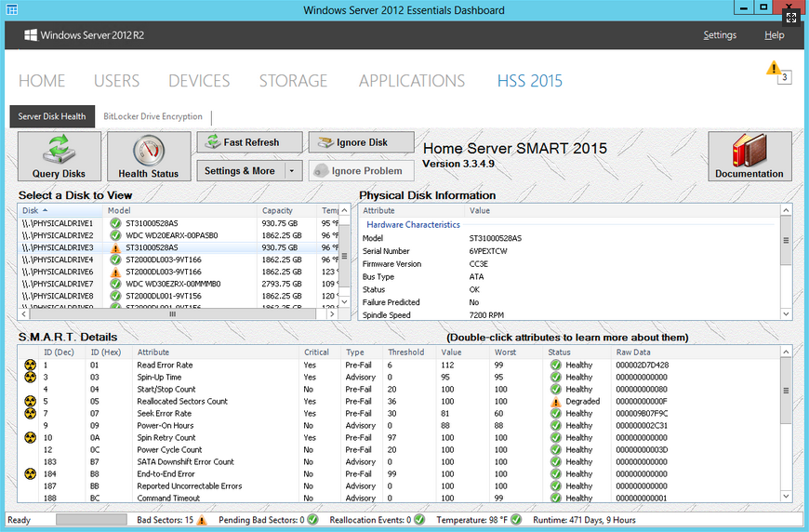The image size is (809, 532).
Task: Open Settings & More
Action: [240, 171]
